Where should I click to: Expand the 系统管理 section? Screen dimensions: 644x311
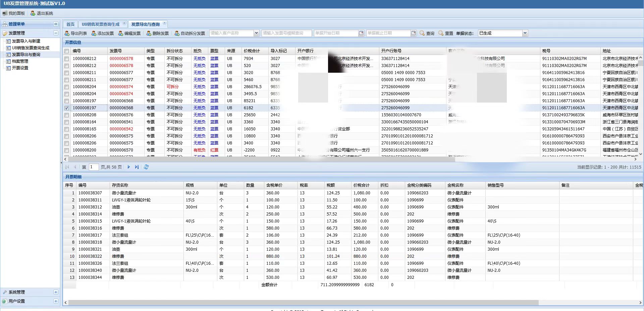point(56,292)
